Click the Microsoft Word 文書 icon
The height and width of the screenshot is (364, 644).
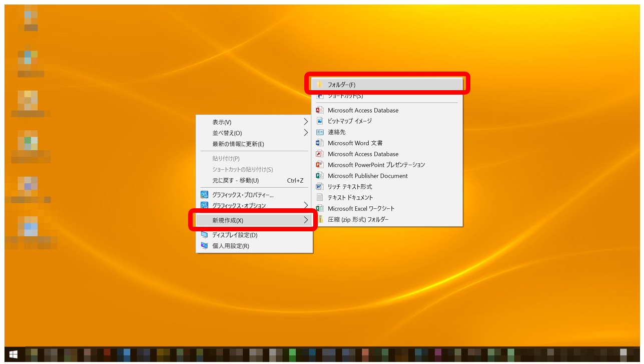320,143
